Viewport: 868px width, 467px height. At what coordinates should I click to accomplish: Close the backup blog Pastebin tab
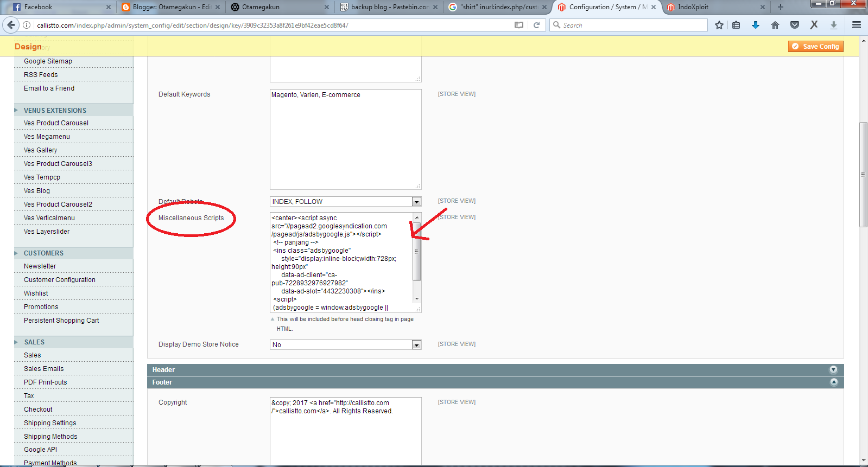[x=435, y=7]
